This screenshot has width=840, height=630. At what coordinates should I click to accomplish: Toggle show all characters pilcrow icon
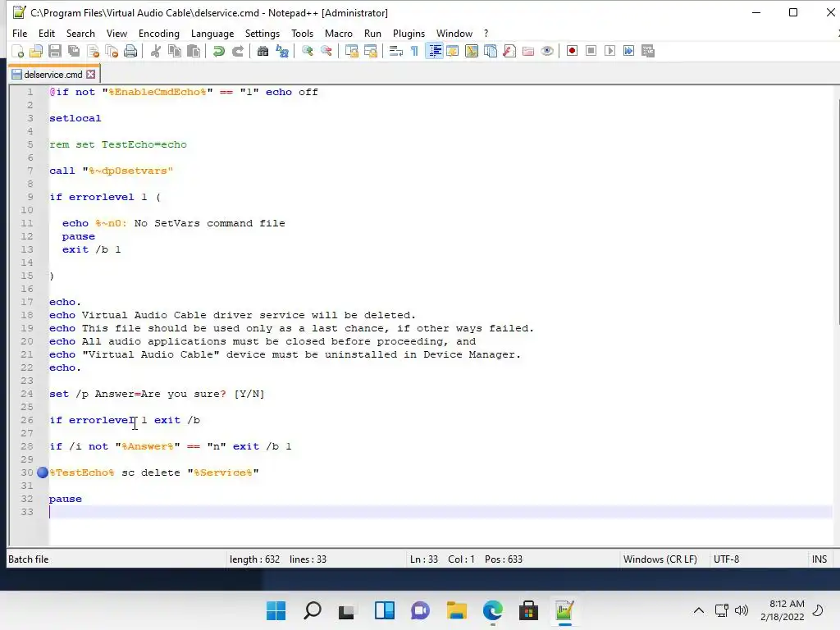coord(414,51)
